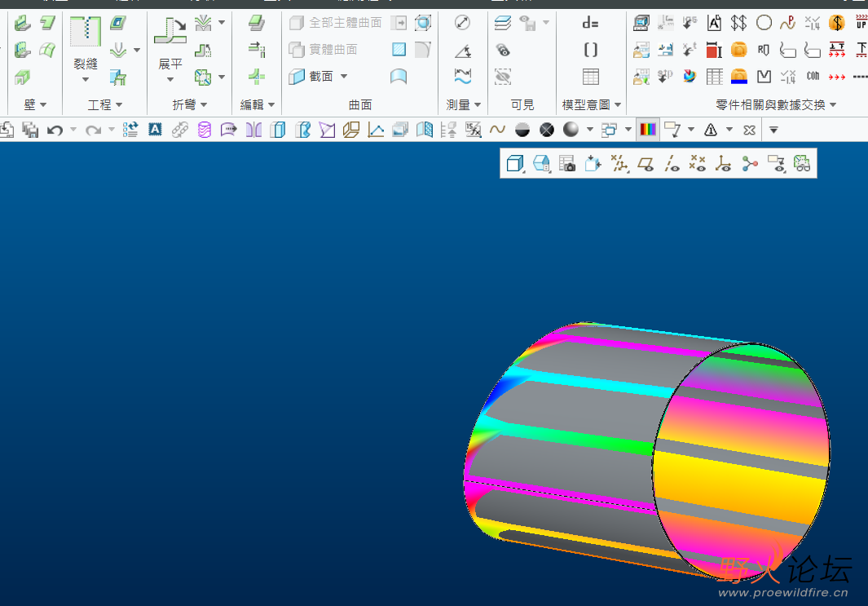Toggle the crossed sphere display style
868x606 pixels.
(546, 130)
